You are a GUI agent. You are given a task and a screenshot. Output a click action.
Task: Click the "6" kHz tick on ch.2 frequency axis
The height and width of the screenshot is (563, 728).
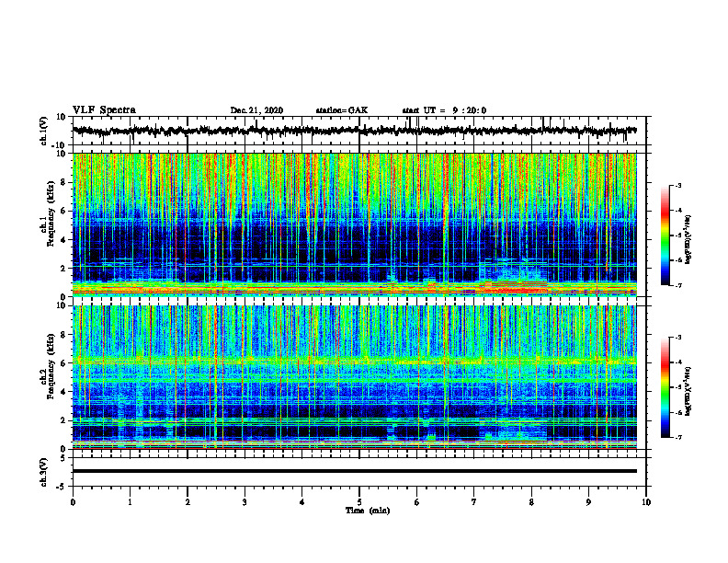point(64,362)
